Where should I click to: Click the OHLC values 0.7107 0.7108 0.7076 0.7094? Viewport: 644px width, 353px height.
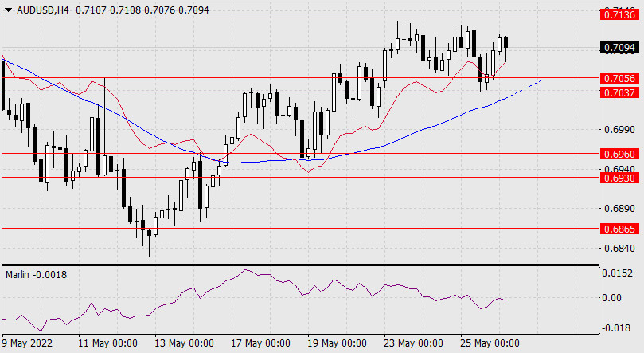point(142,10)
